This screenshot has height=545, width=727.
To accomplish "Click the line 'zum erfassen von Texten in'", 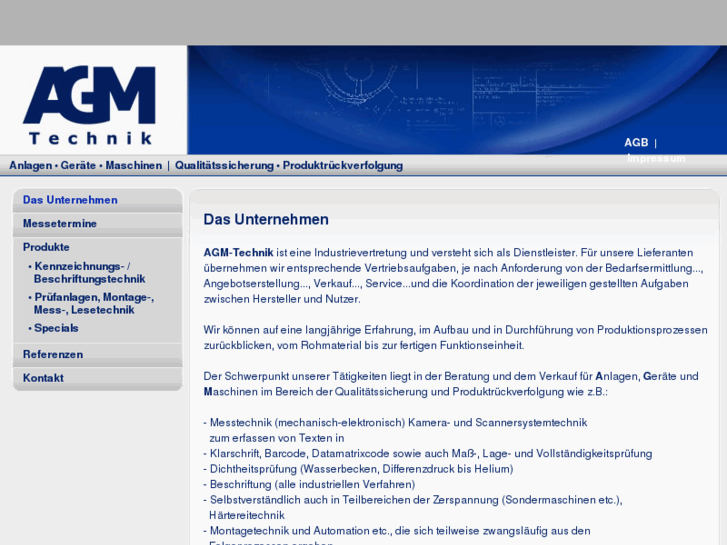I will point(277,438).
